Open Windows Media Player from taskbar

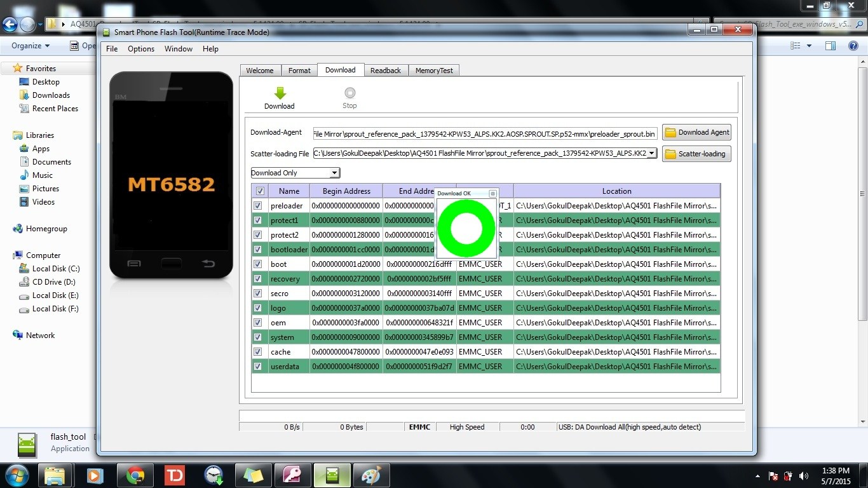[95, 475]
